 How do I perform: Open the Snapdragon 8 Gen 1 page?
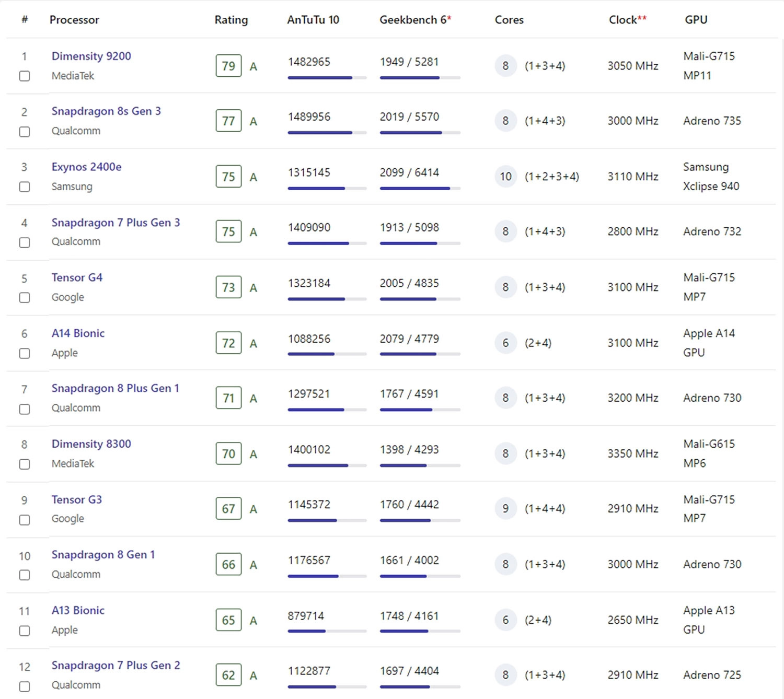[x=103, y=555]
